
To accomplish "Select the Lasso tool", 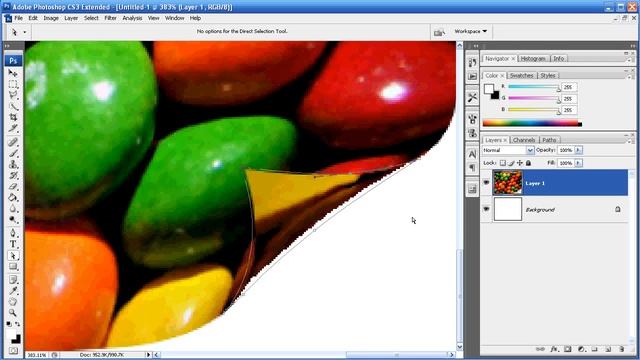I will pos(13,96).
